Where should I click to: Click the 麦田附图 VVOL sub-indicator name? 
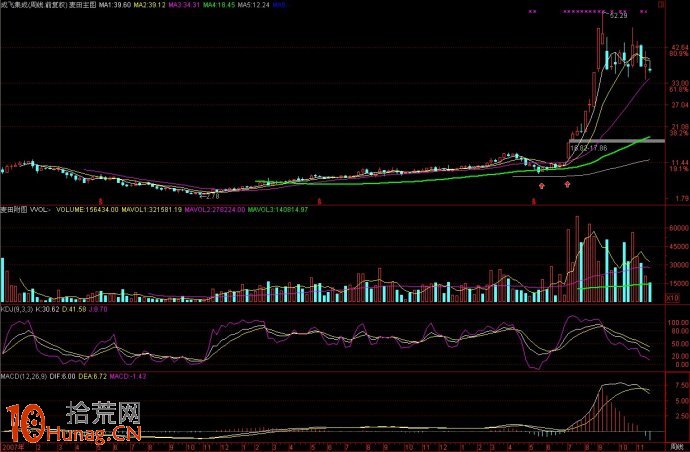point(26,210)
